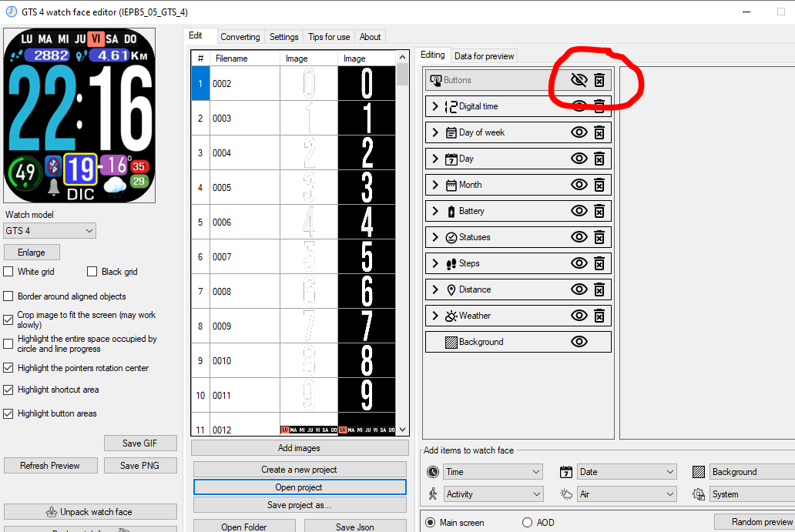The width and height of the screenshot is (795, 532).
Task: Uncheck Highlight shortcut area
Action: tap(8, 390)
